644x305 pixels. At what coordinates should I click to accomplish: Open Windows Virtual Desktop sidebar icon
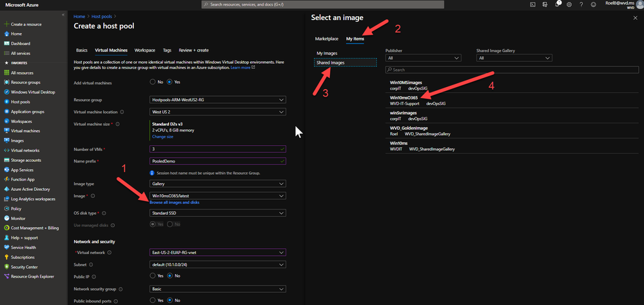[6, 92]
